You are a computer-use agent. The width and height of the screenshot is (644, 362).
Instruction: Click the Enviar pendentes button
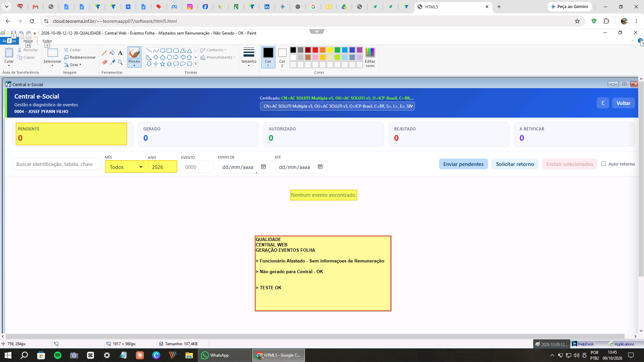(x=463, y=164)
